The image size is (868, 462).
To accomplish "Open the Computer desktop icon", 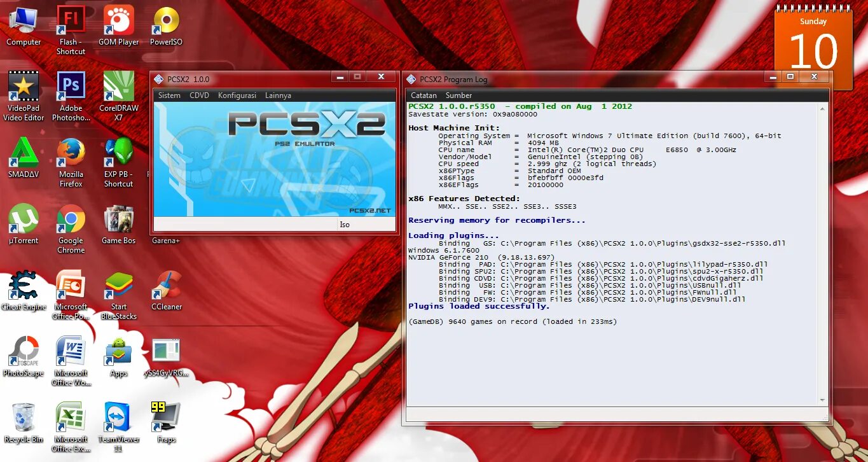I will point(24,20).
